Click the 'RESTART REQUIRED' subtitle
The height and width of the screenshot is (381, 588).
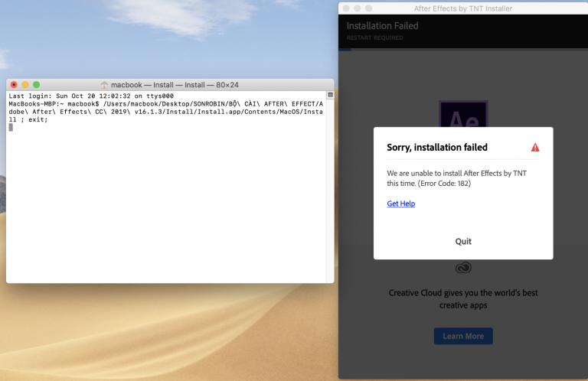374,37
